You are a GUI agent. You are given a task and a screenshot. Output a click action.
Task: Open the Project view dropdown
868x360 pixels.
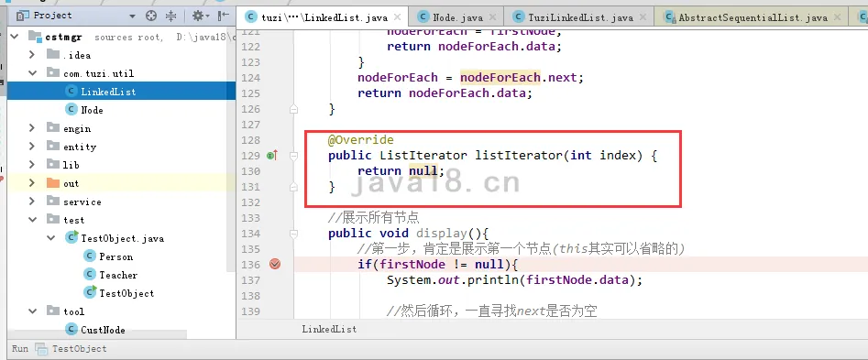(132, 16)
